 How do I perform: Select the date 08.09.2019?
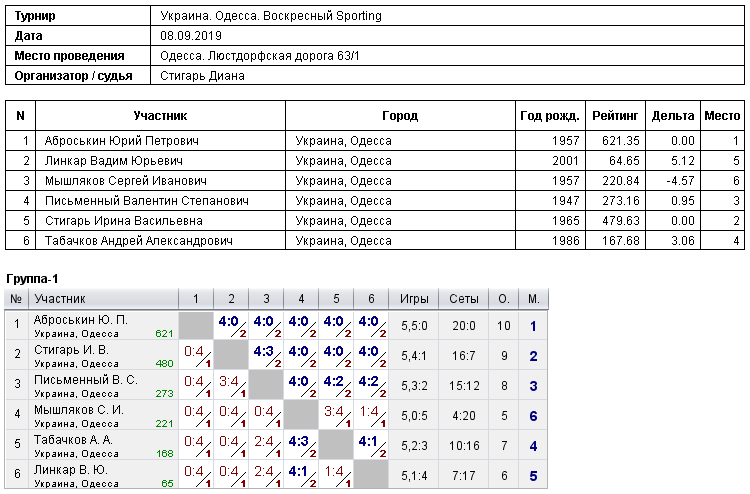[x=191, y=36]
